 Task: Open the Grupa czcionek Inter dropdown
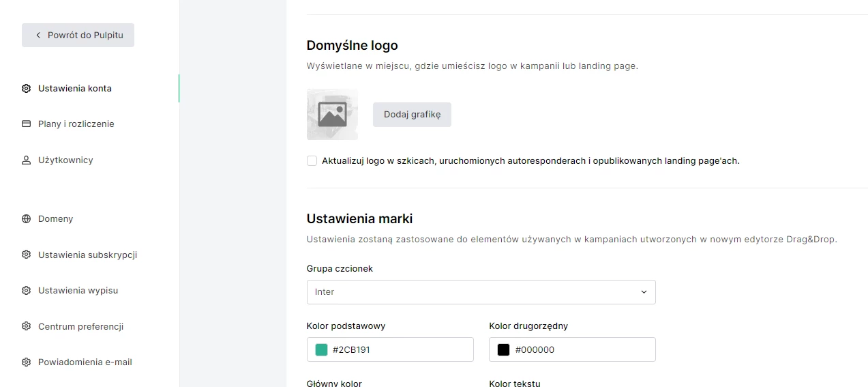(x=481, y=292)
